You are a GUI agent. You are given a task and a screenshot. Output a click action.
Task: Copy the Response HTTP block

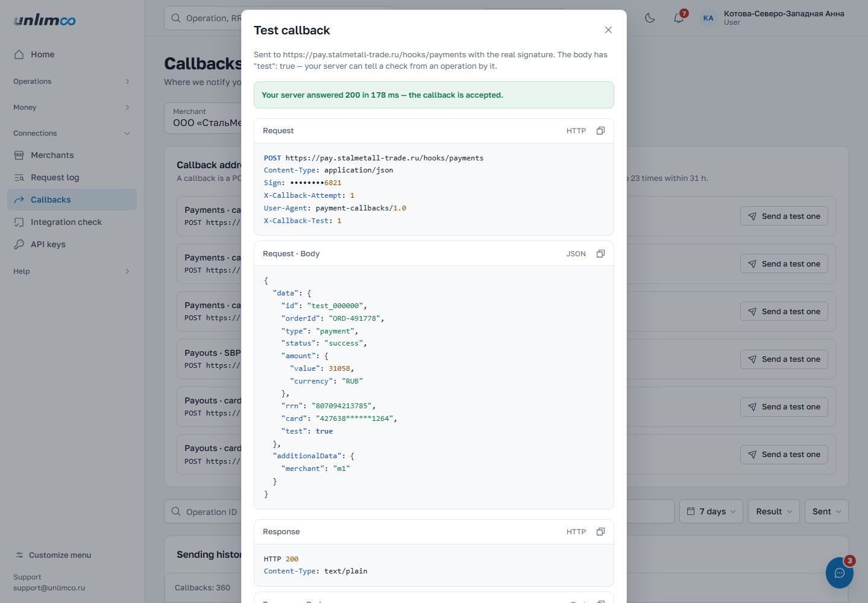[600, 532]
